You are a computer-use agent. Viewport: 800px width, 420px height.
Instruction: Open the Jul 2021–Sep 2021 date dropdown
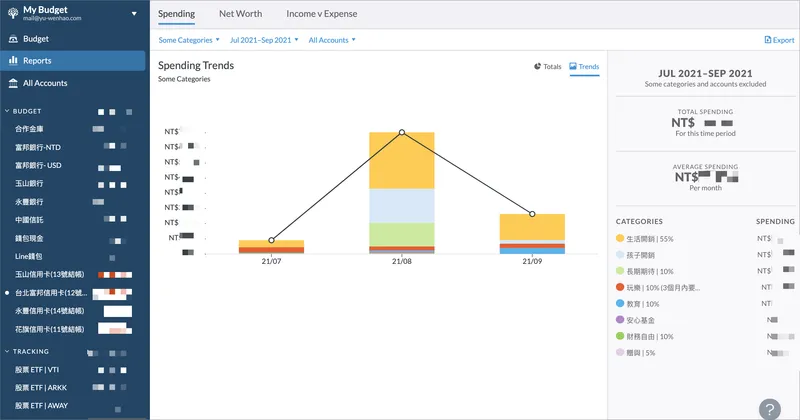264,40
